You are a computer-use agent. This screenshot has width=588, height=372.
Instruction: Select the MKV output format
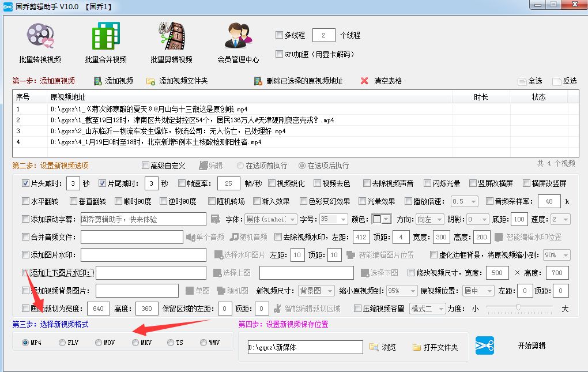click(x=134, y=343)
